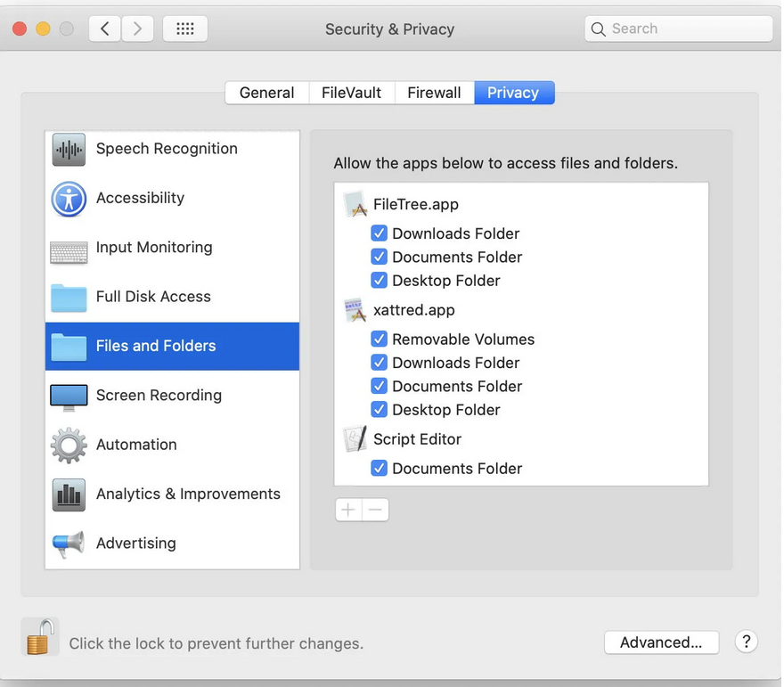This screenshot has height=687, width=784.
Task: Click inside the Search field
Action: [x=679, y=28]
